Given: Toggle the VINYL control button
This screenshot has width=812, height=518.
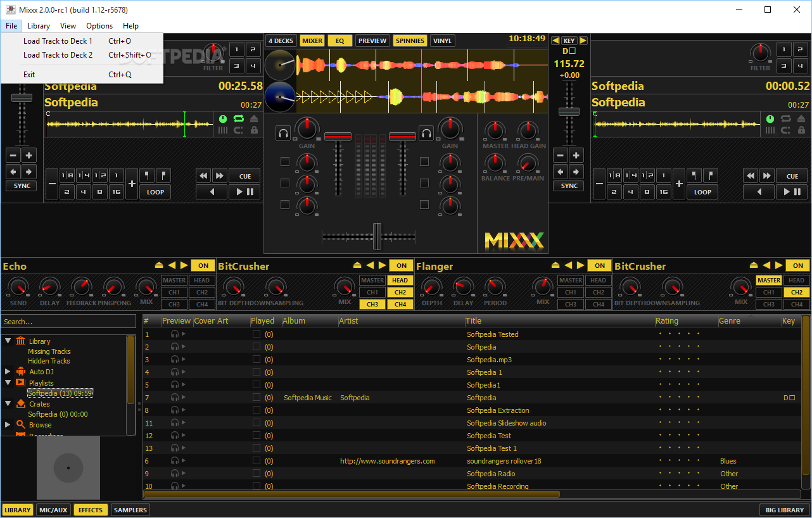Looking at the screenshot, I should pos(442,41).
